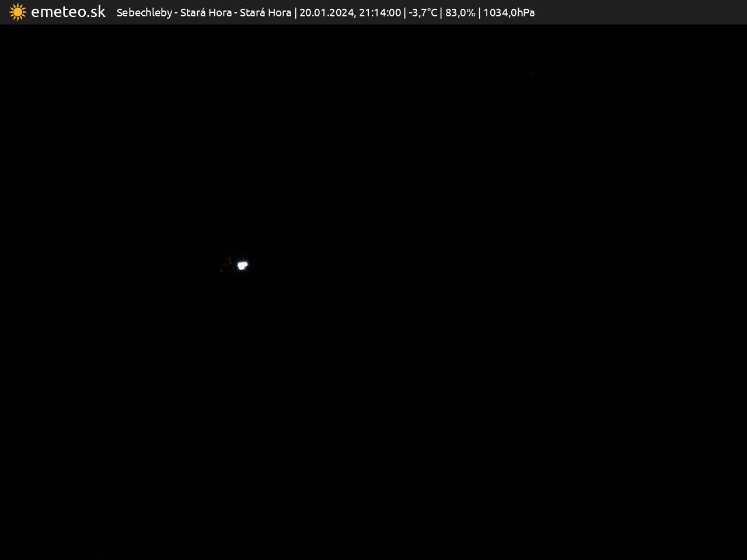This screenshot has width=747, height=560.
Task: Click the dash after Sebechleby
Action: tap(176, 13)
